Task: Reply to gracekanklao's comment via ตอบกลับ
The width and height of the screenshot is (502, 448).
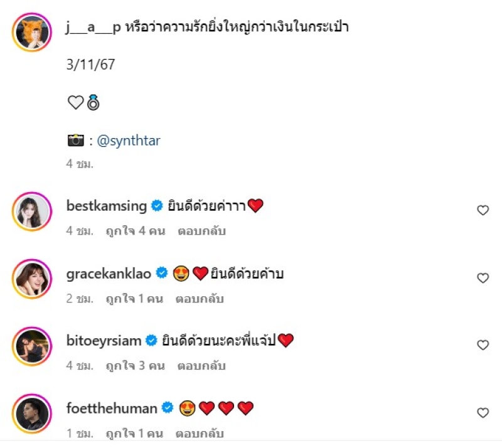Action: tap(200, 299)
